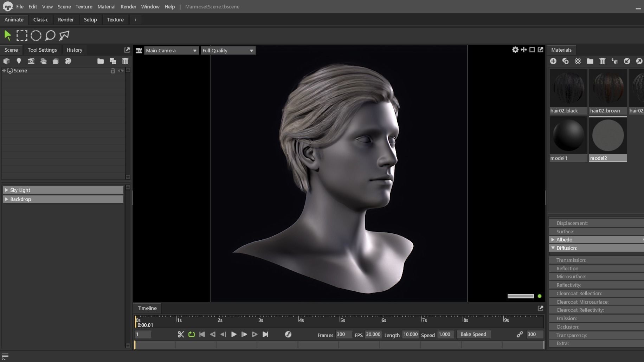Viewport: 644px width, 362px height.
Task: Toggle visibility of the Scene object
Action: pyautogui.click(x=121, y=71)
